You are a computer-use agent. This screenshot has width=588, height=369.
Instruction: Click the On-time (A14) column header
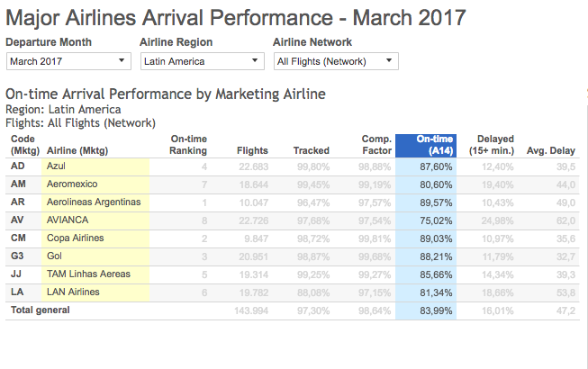[x=426, y=146]
